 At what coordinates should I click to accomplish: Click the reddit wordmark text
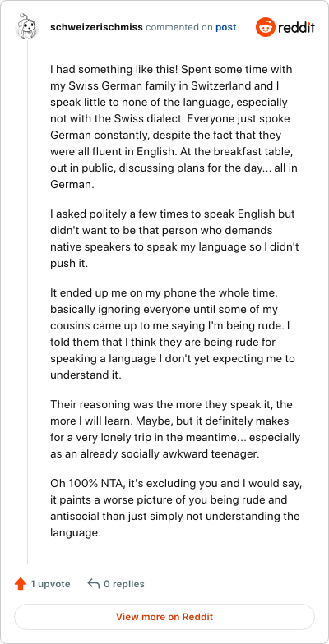pyautogui.click(x=296, y=28)
